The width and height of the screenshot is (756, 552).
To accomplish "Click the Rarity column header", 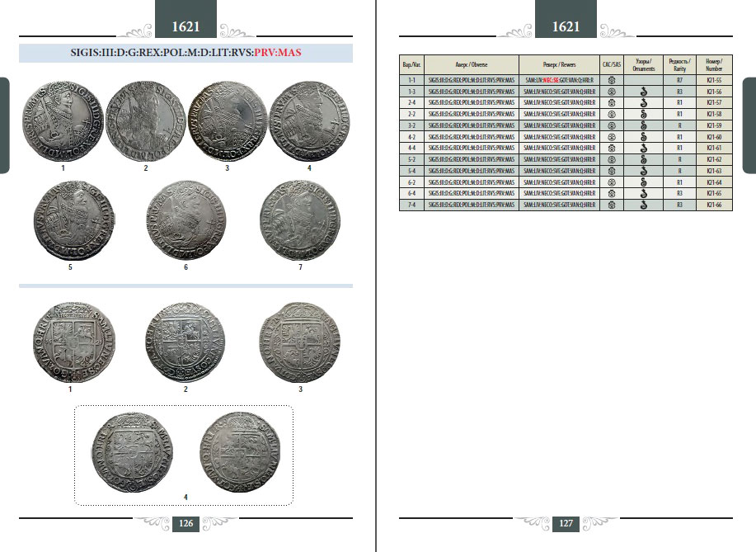I will coord(679,65).
